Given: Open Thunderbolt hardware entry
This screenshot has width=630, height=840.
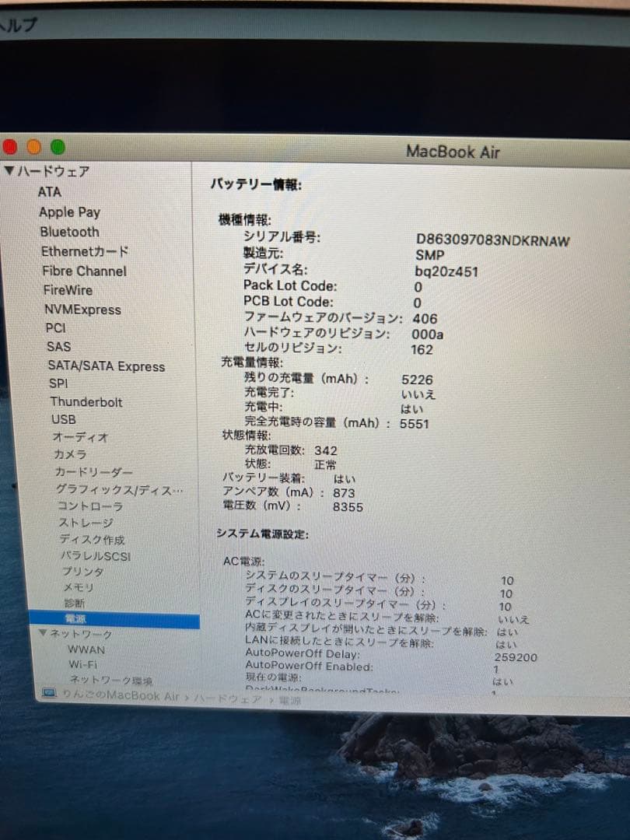Looking at the screenshot, I should point(86,402).
